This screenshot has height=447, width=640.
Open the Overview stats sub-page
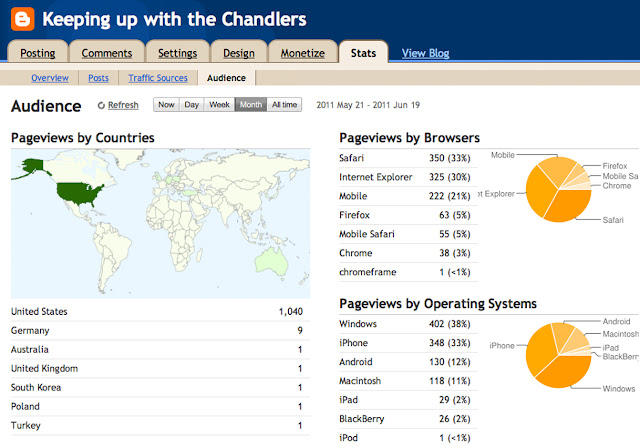[x=50, y=78]
